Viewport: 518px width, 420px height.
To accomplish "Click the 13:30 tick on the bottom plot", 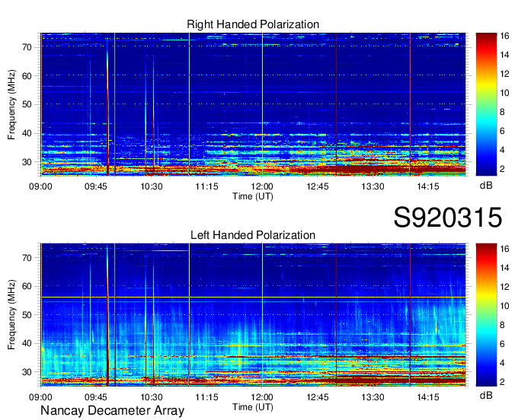I will (x=373, y=397).
